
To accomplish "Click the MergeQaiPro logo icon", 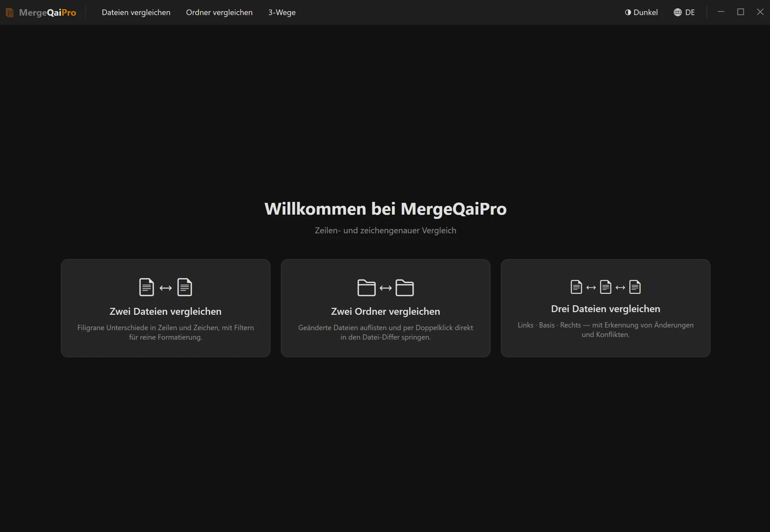I will [x=9, y=12].
